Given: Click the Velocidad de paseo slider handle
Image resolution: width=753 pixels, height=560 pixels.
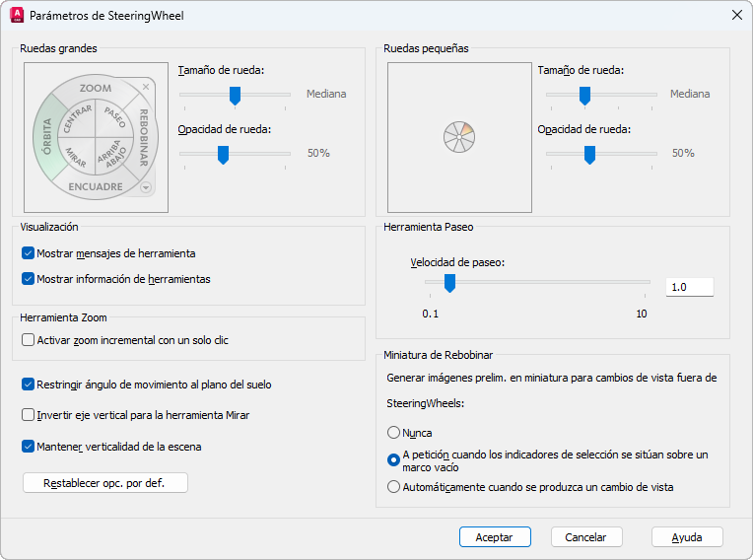Looking at the screenshot, I should (449, 283).
